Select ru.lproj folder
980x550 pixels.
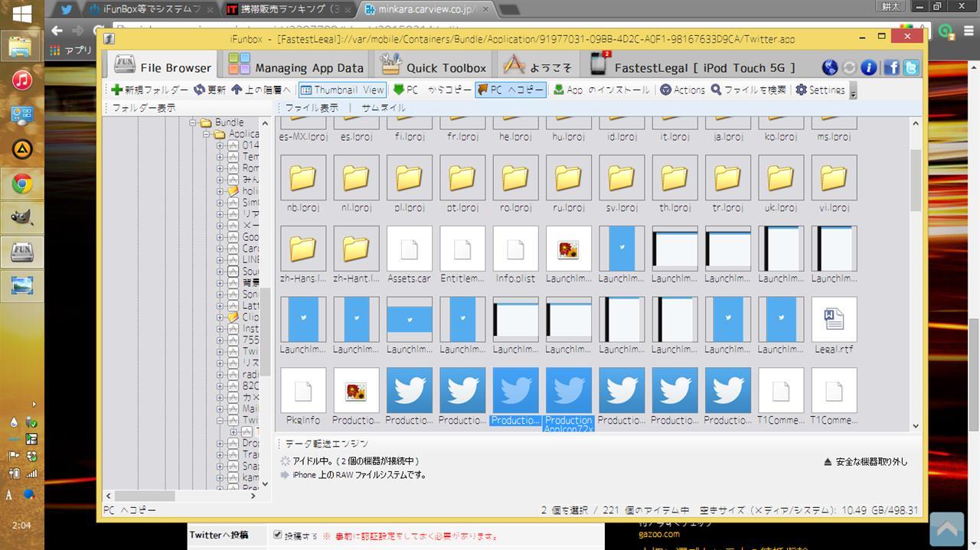(x=568, y=184)
